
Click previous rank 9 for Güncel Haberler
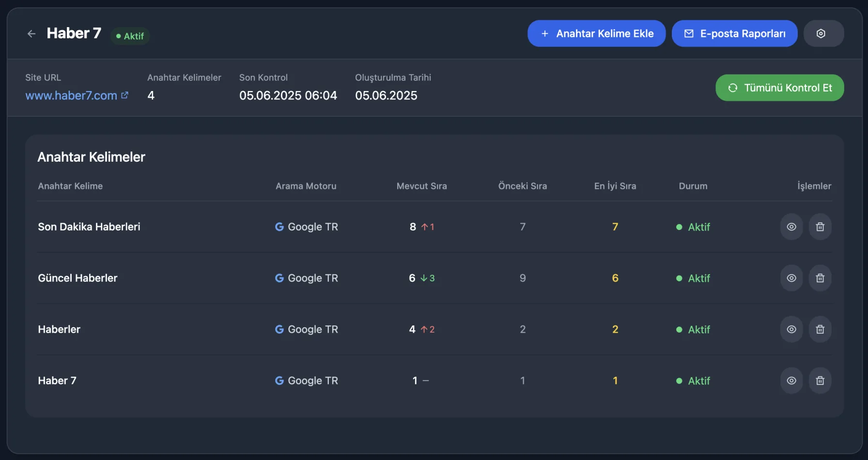tap(523, 278)
